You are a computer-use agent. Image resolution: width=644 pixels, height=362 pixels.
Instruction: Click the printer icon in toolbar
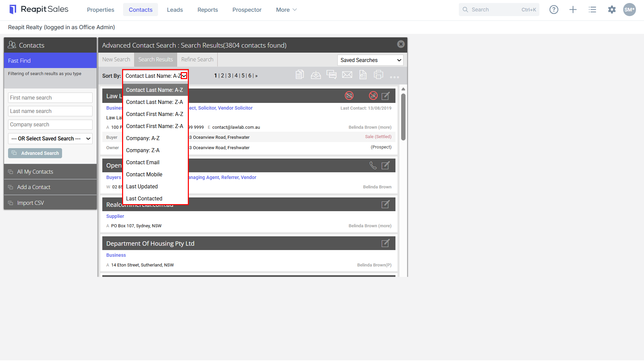[378, 75]
